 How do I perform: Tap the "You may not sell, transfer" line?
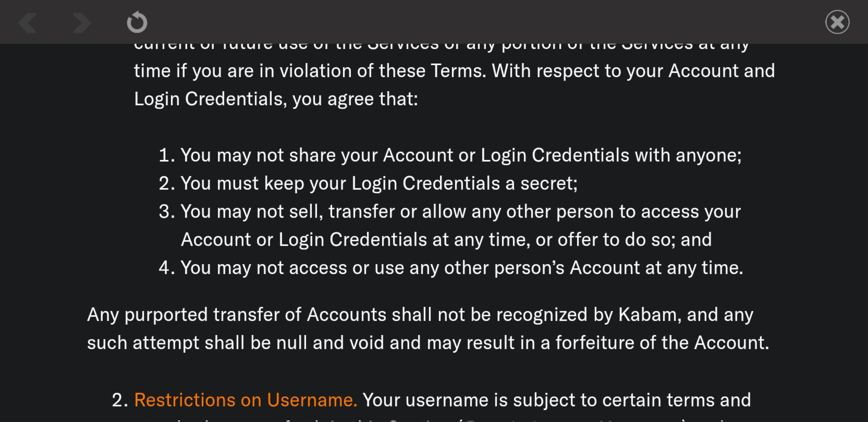[x=461, y=211]
